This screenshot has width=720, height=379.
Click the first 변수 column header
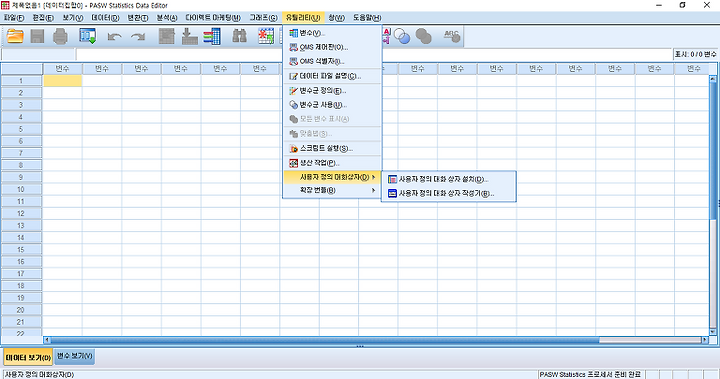pos(62,68)
